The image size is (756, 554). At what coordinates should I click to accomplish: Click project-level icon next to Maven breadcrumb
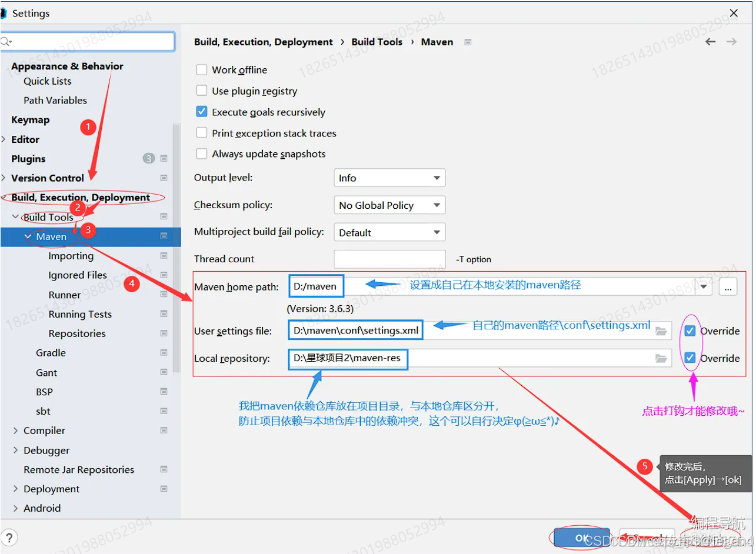point(468,42)
